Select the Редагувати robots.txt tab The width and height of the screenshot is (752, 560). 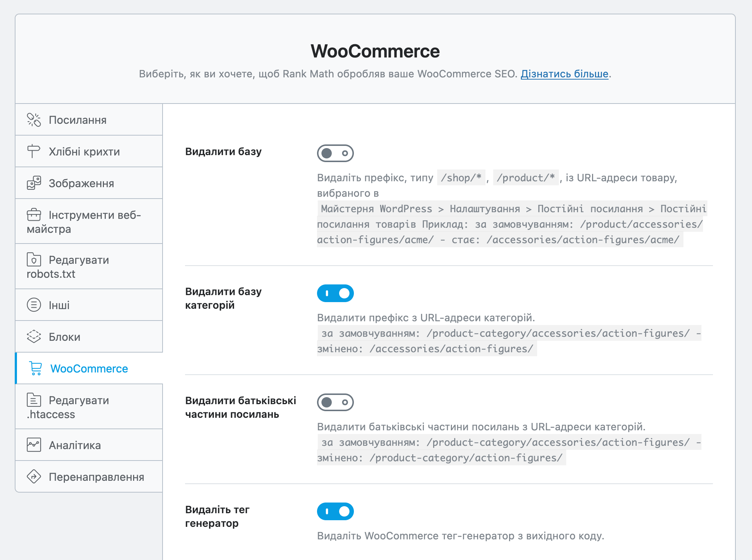pyautogui.click(x=89, y=266)
